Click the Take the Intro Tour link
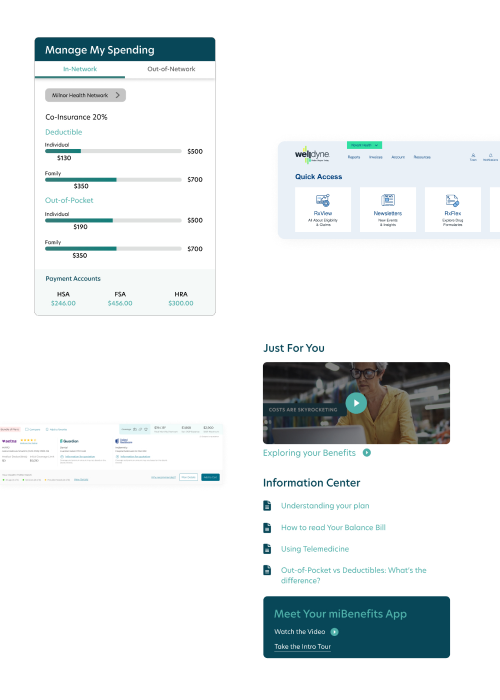The height and width of the screenshot is (700, 500). tap(302, 646)
